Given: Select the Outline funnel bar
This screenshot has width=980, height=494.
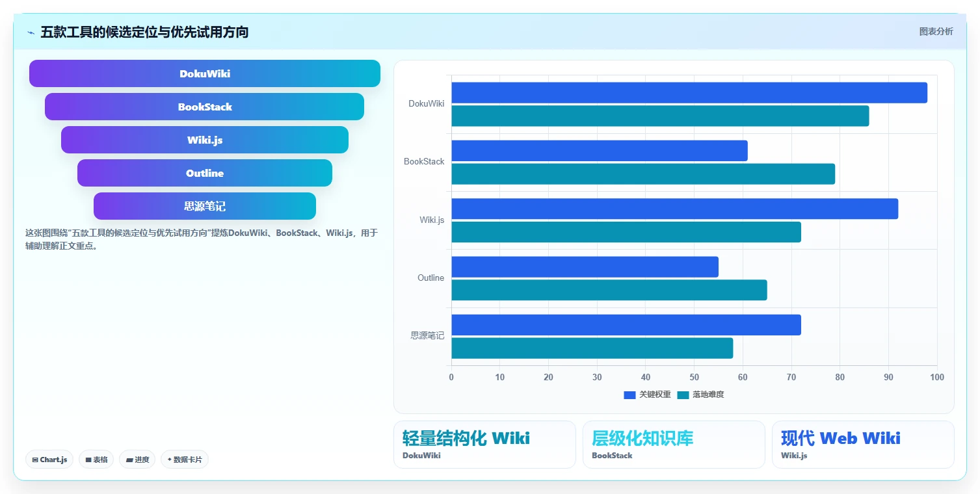Looking at the screenshot, I should pyautogui.click(x=205, y=173).
